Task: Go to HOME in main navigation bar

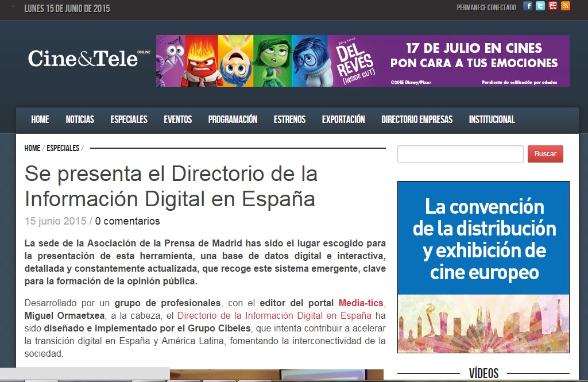Action: [40, 119]
